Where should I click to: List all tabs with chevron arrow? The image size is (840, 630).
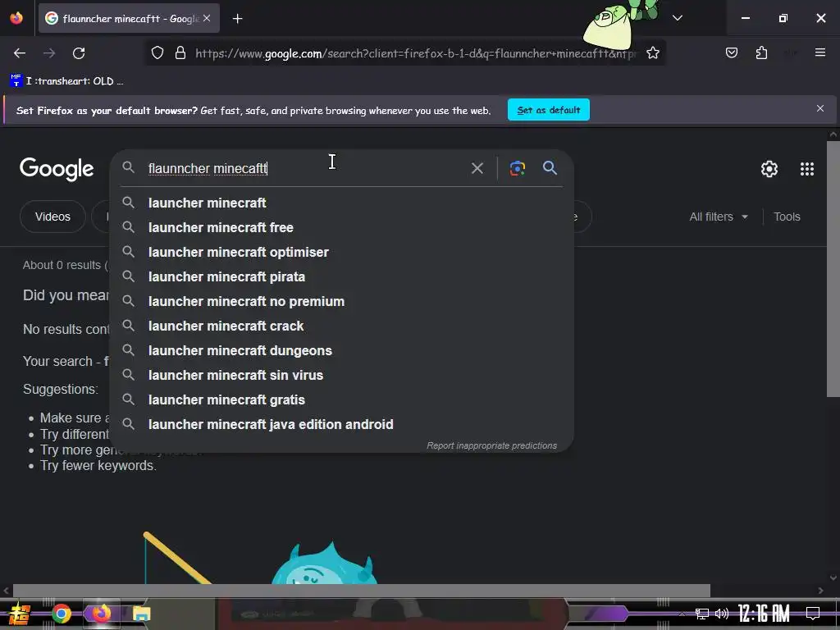[677, 18]
